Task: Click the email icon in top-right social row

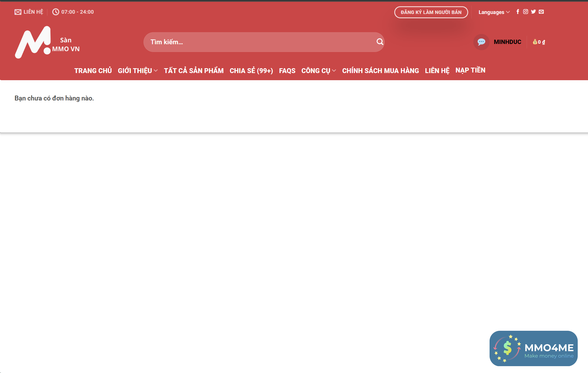Action: [x=541, y=12]
